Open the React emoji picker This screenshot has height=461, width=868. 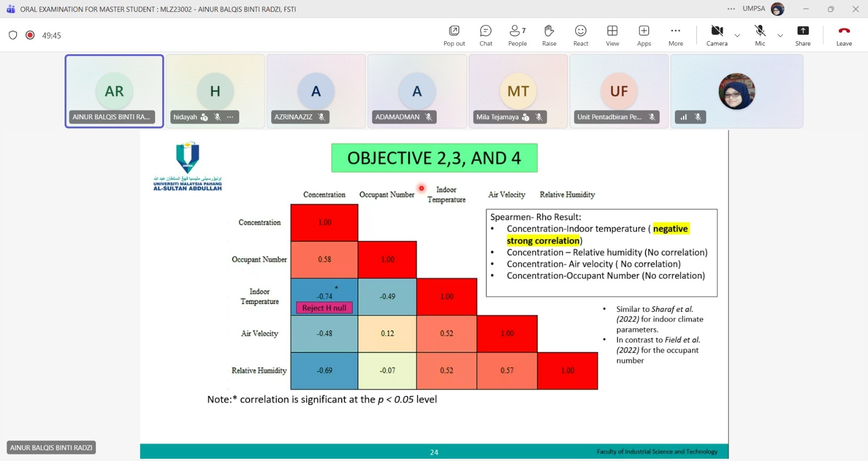[x=580, y=35]
